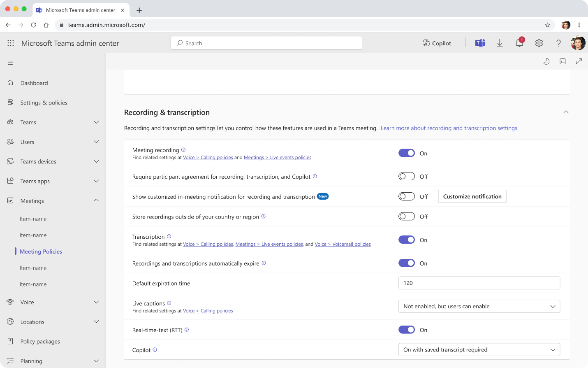Image resolution: width=588 pixels, height=368 pixels.
Task: Expand the Users section in the sidebar
Action: 96,142
